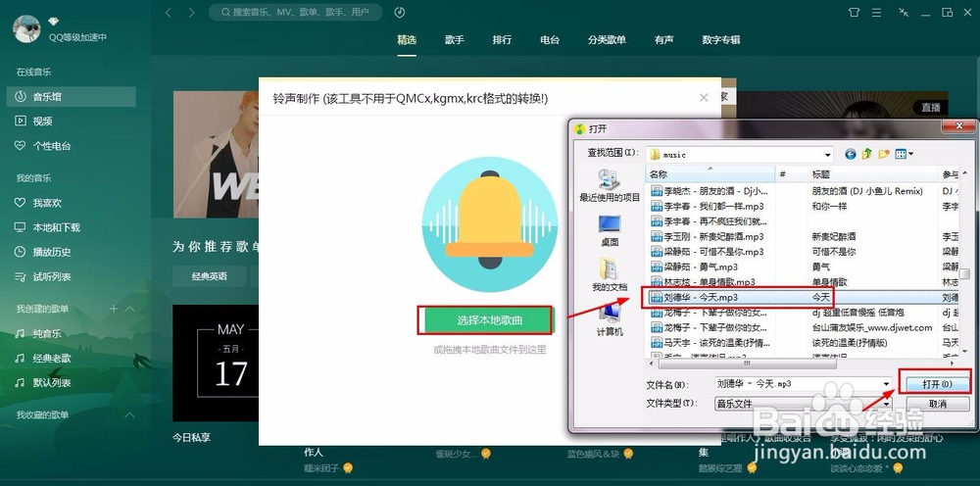980x486 pixels.
Task: Select file 李宇春 - 我们都一样.mp3
Action: click(x=709, y=206)
